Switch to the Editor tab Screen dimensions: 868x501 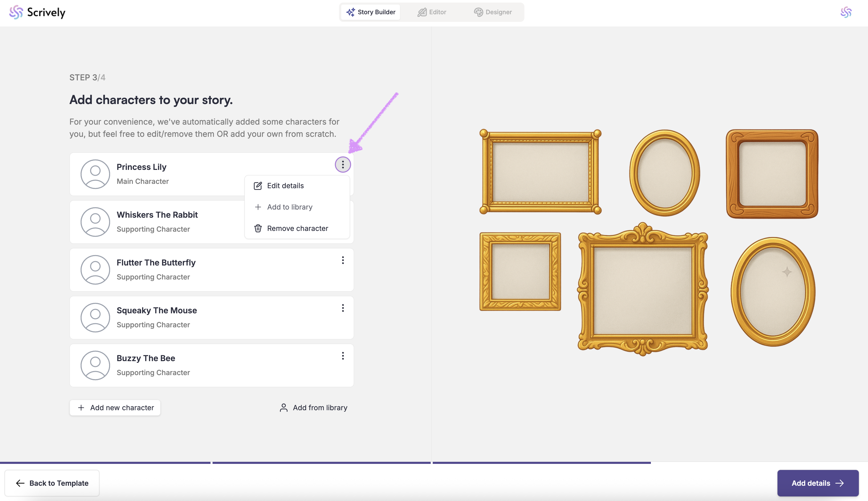432,12
